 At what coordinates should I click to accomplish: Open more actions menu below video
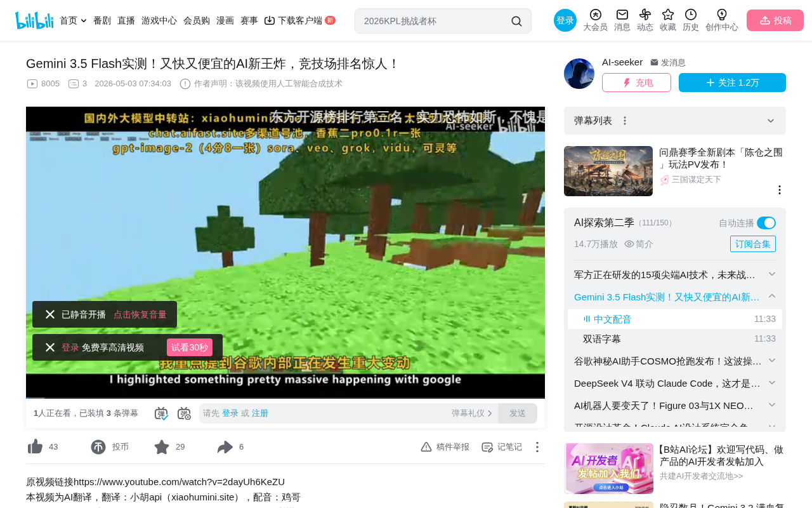pyautogui.click(x=537, y=447)
